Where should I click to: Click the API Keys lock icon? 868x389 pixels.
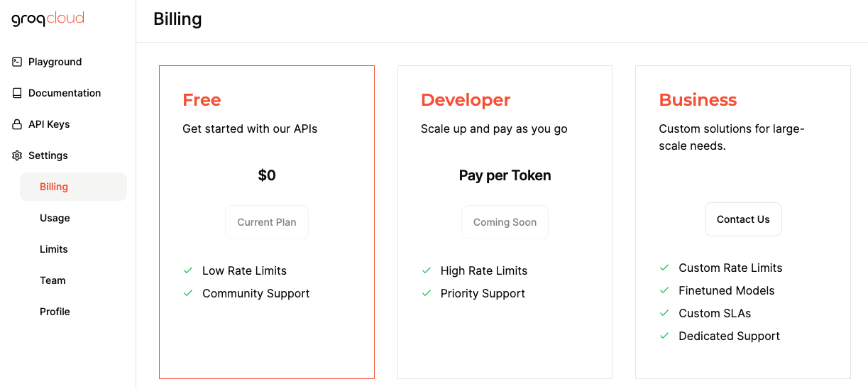coord(17,124)
